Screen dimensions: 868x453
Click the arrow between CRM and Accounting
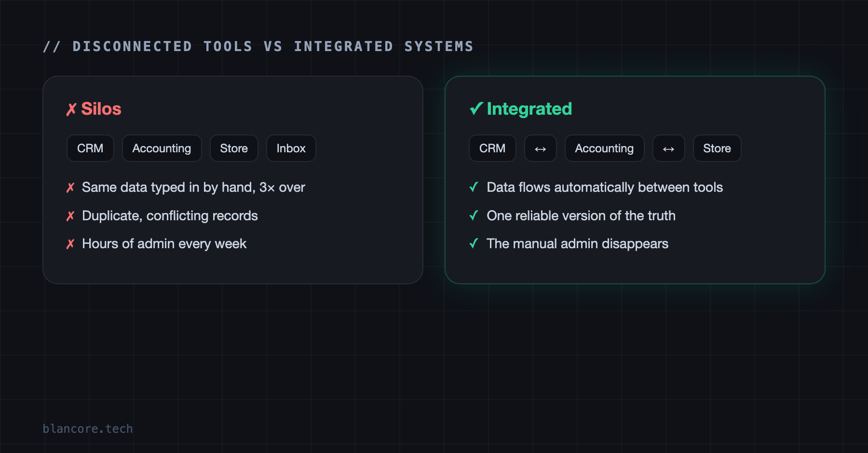coord(541,148)
